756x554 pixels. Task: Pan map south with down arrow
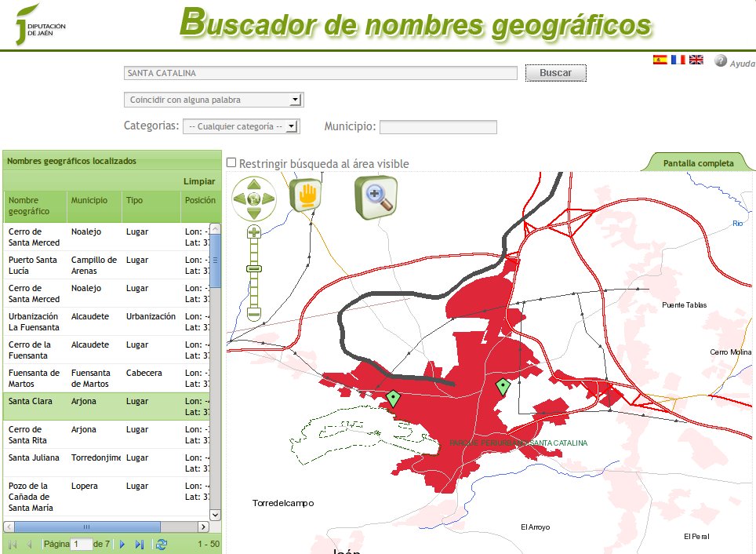pos(254,213)
